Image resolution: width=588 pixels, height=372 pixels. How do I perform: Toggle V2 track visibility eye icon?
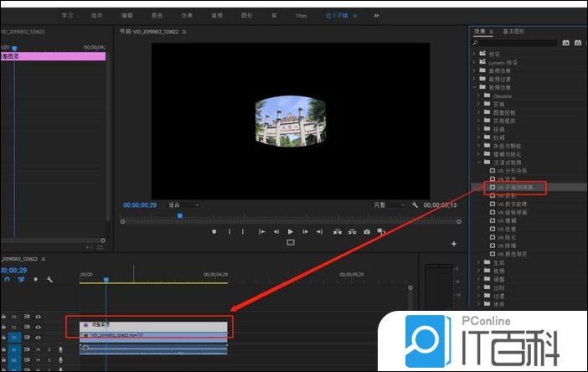38,327
